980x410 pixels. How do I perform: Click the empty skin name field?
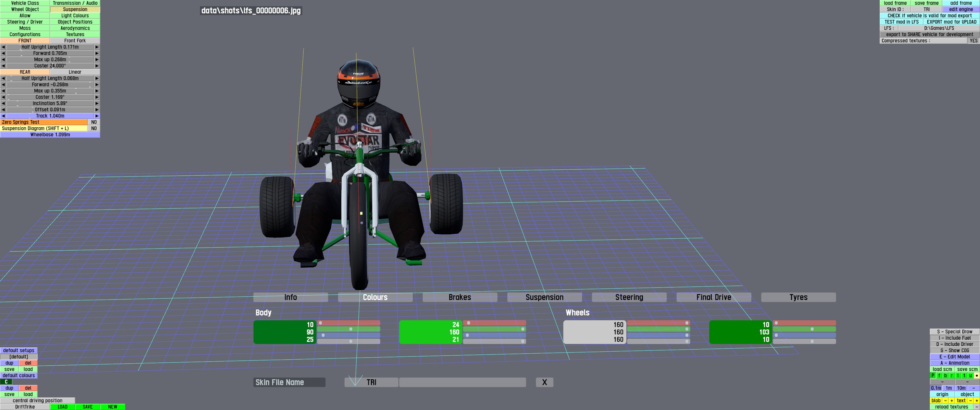point(462,382)
